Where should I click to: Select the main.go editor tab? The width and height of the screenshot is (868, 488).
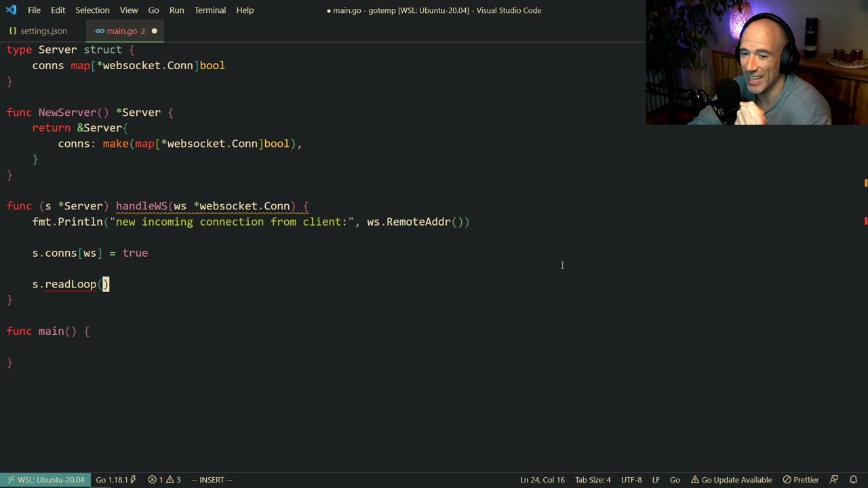coord(125,31)
